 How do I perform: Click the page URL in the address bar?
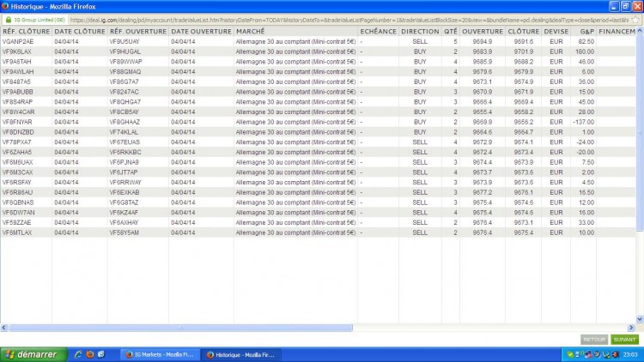tap(349, 20)
